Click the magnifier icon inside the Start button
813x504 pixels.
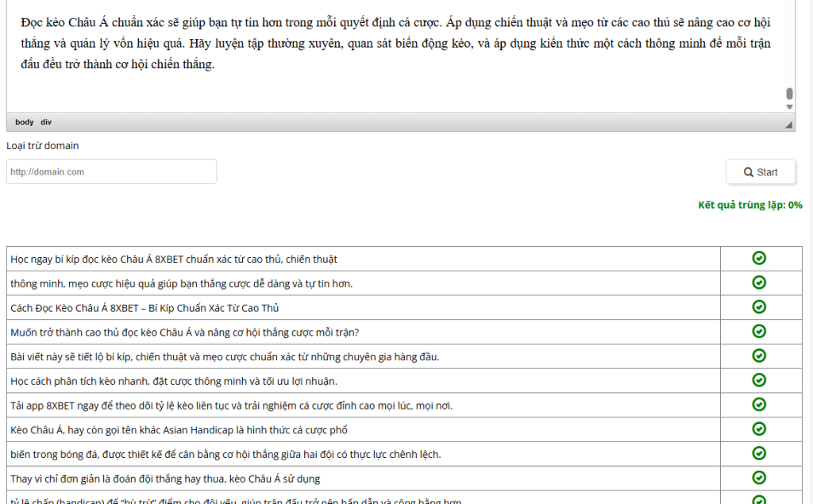pyautogui.click(x=747, y=171)
